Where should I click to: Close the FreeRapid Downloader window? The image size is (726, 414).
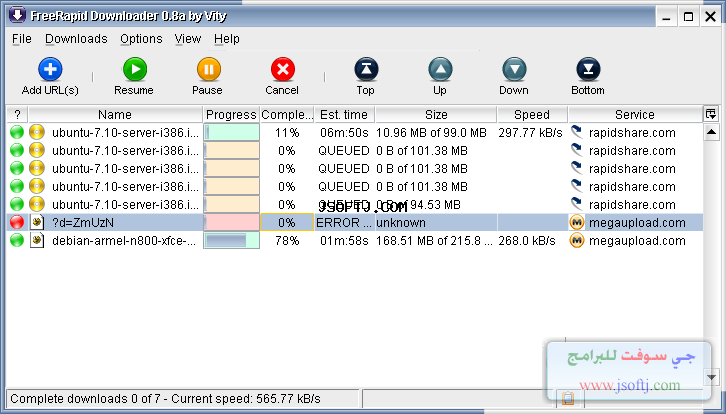pyautogui.click(x=710, y=18)
